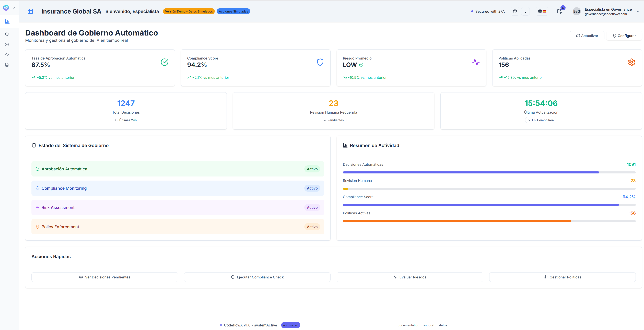Open the bar chart dashboard icon in sidebar

click(7, 21)
